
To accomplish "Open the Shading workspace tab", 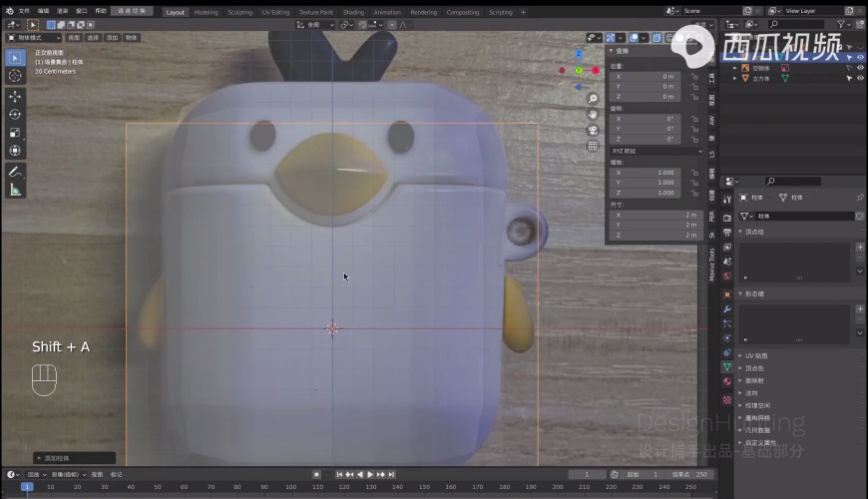I will tap(353, 12).
